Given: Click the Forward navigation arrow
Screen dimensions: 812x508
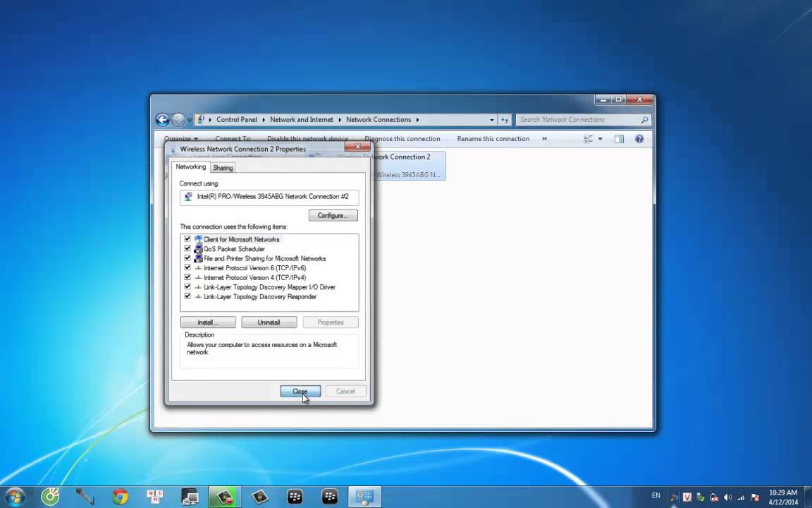Looking at the screenshot, I should (178, 120).
